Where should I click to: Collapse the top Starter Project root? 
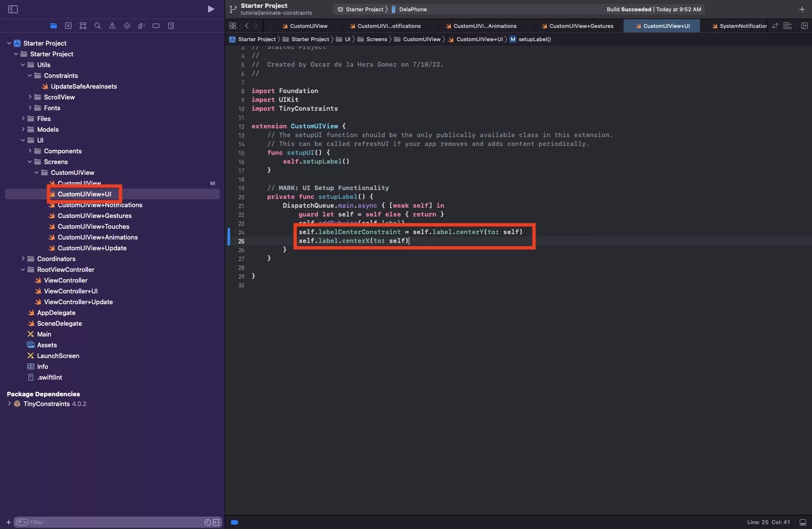(x=9, y=43)
